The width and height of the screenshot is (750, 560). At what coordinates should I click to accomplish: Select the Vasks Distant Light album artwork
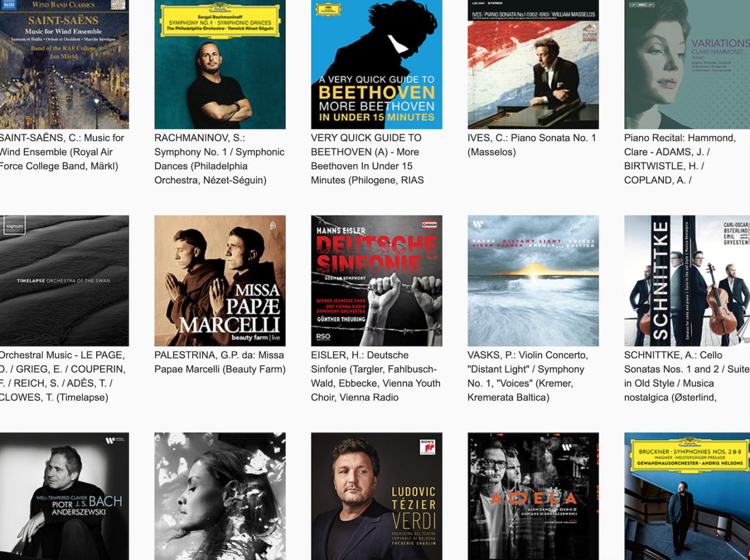click(532, 280)
